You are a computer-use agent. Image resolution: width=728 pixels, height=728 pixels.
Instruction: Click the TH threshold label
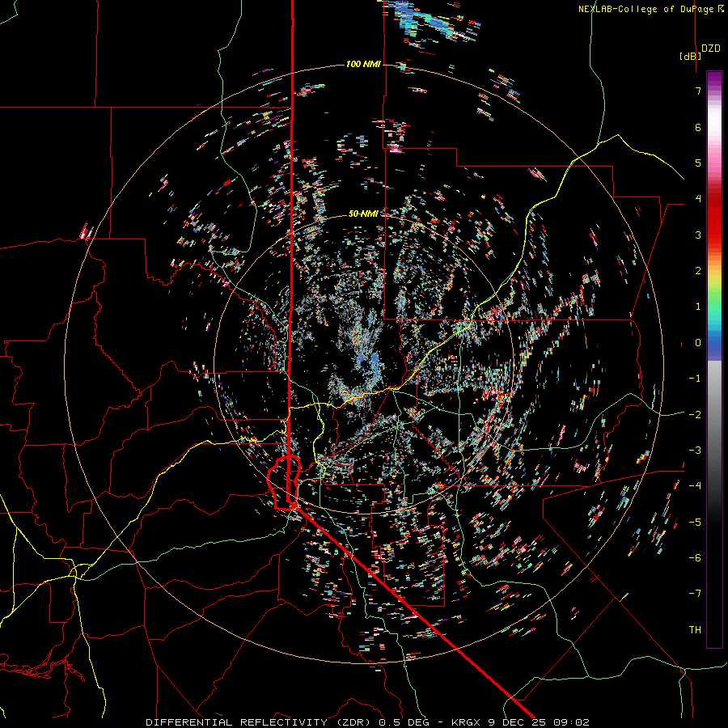point(695,629)
